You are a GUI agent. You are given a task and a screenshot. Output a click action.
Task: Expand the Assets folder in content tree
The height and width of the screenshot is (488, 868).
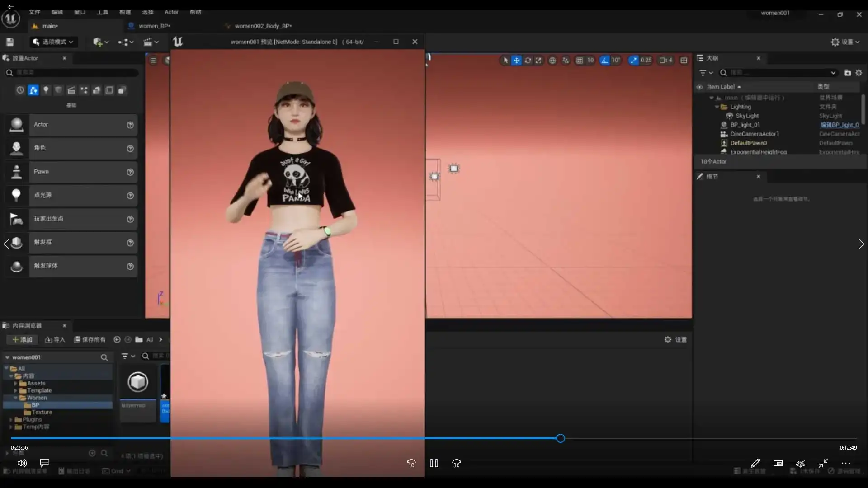coord(15,383)
